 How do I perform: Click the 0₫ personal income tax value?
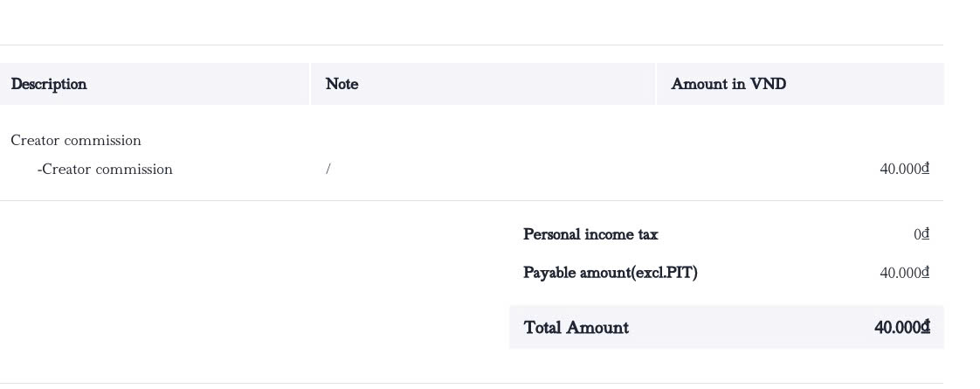coord(921,234)
